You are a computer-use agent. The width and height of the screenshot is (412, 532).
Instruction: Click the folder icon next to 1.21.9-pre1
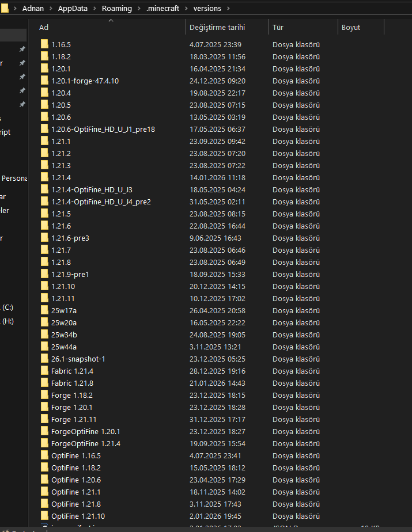[44, 274]
